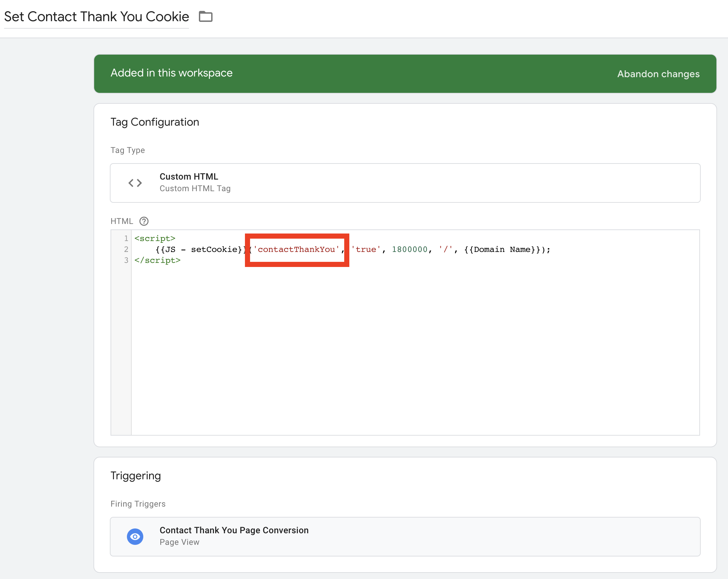Viewport: 728px width, 579px height.
Task: Click the 'true' value in the code
Action: click(366, 250)
